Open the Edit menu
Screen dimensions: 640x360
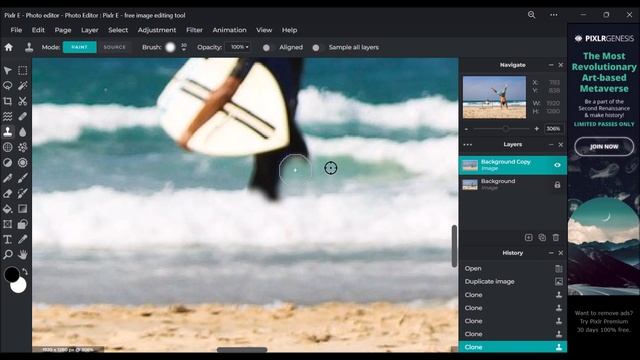click(x=38, y=30)
